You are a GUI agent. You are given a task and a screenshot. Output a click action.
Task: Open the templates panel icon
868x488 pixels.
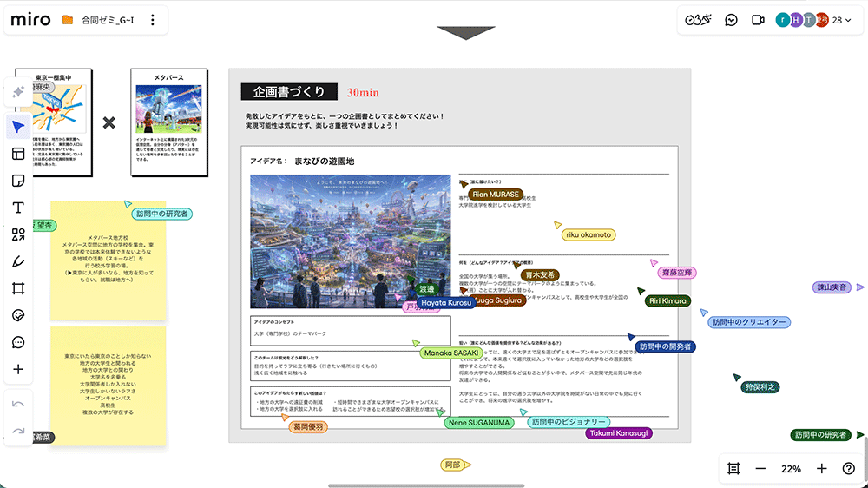click(18, 154)
